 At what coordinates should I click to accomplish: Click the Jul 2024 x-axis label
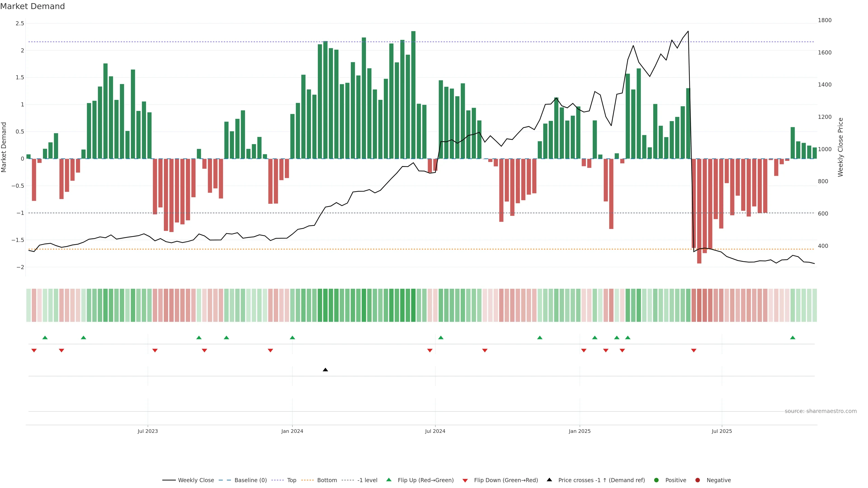coord(435,431)
